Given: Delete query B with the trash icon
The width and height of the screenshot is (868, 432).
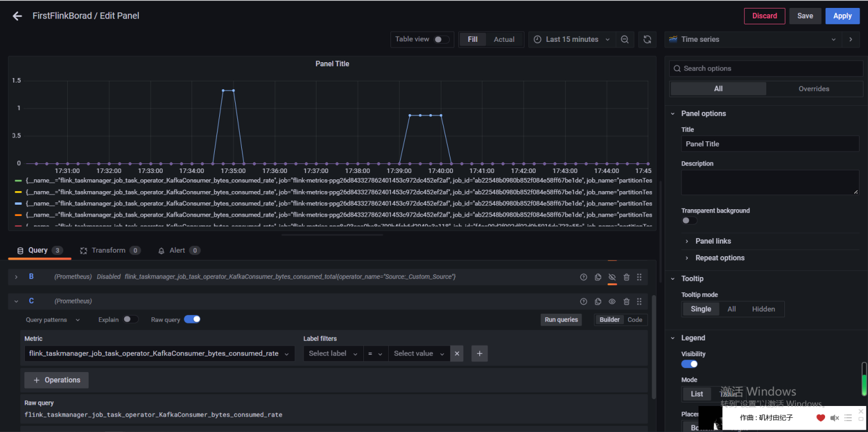Looking at the screenshot, I should click(x=626, y=277).
